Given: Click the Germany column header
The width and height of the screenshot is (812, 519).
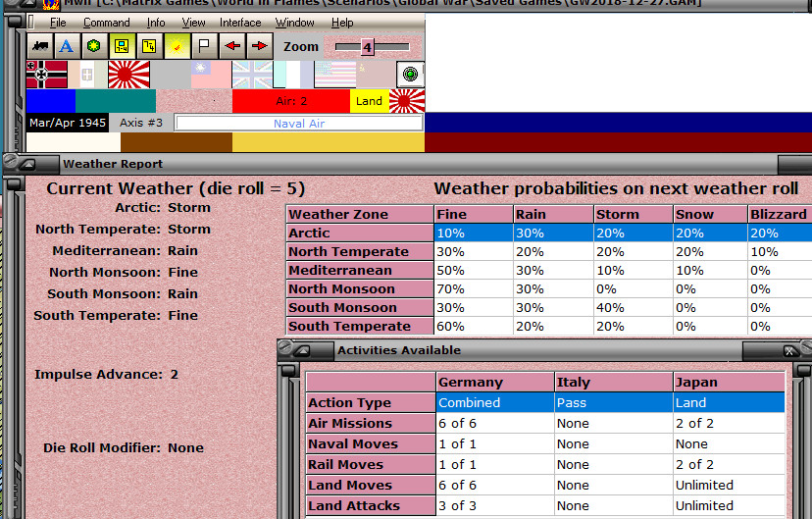Looking at the screenshot, I should (494, 383).
